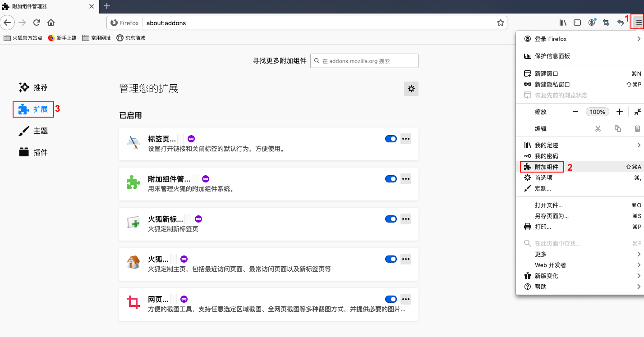The image size is (644, 337).
Task: Turn off the 火狐 homepage extension toggle
Action: click(391, 259)
